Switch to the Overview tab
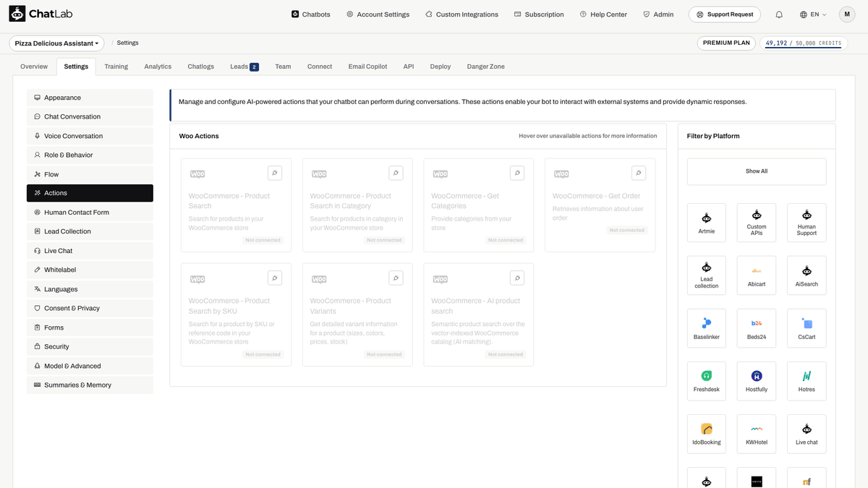Image resolution: width=868 pixels, height=488 pixels. pyautogui.click(x=34, y=67)
